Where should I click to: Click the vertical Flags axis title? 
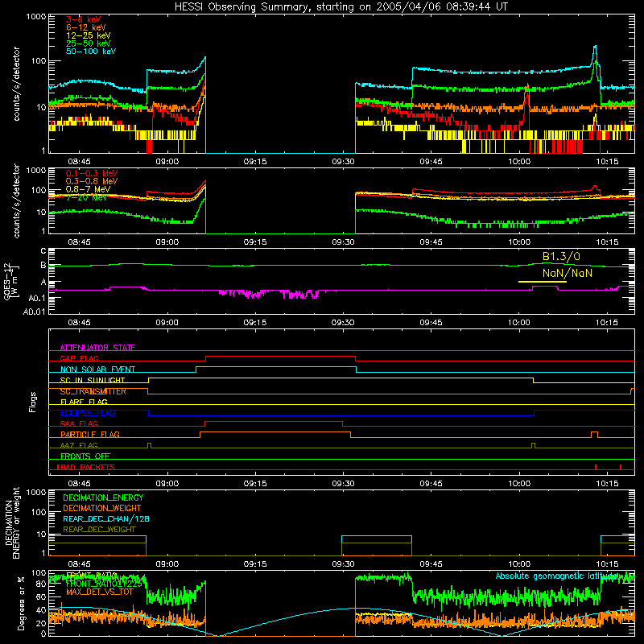pyautogui.click(x=32, y=402)
